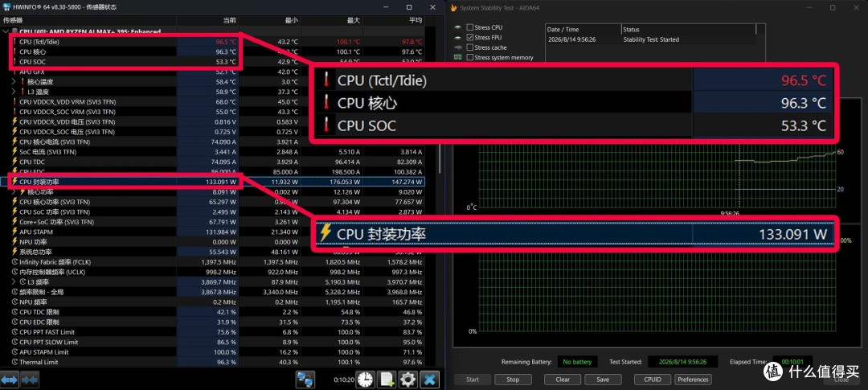Image resolution: width=868 pixels, height=390 pixels.
Task: Enable the Stress system memory checkbox
Action: pyautogui.click(x=470, y=57)
